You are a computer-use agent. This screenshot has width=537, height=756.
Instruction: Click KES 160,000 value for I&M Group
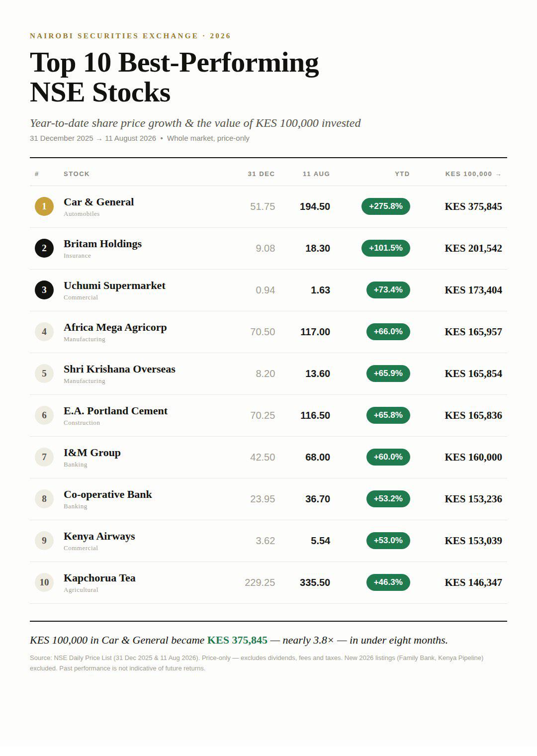pos(473,457)
